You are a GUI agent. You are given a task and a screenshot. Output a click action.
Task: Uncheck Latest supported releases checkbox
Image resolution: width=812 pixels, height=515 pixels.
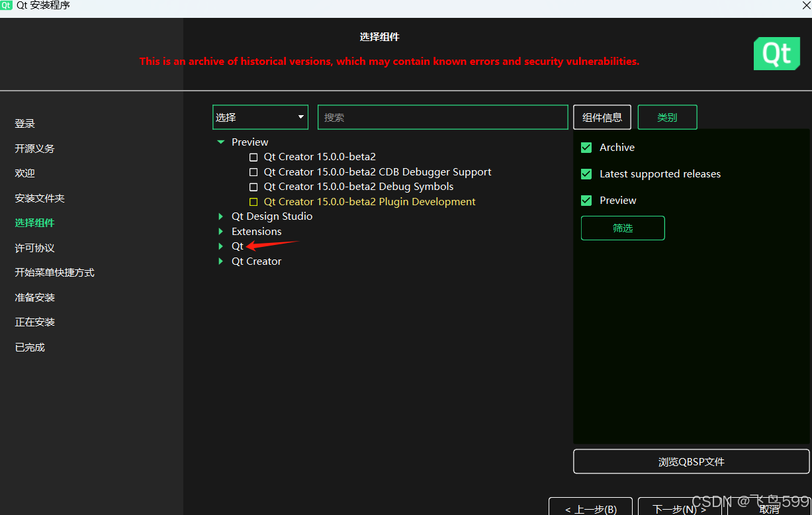click(586, 174)
